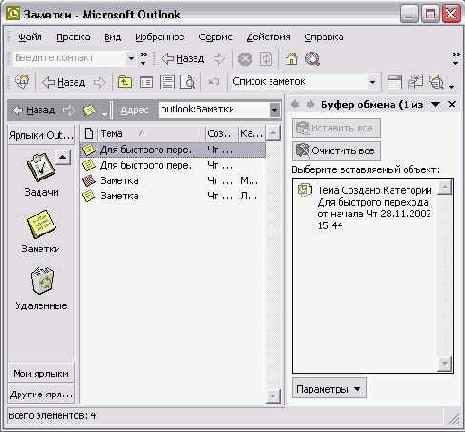Click the clipboard list scroll-down arrow

445,364
